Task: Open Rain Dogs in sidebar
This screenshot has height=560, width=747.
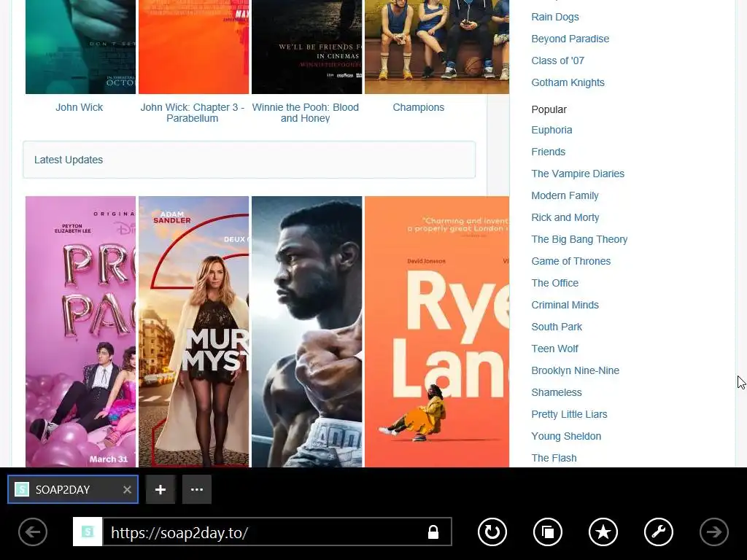Action: (x=555, y=17)
